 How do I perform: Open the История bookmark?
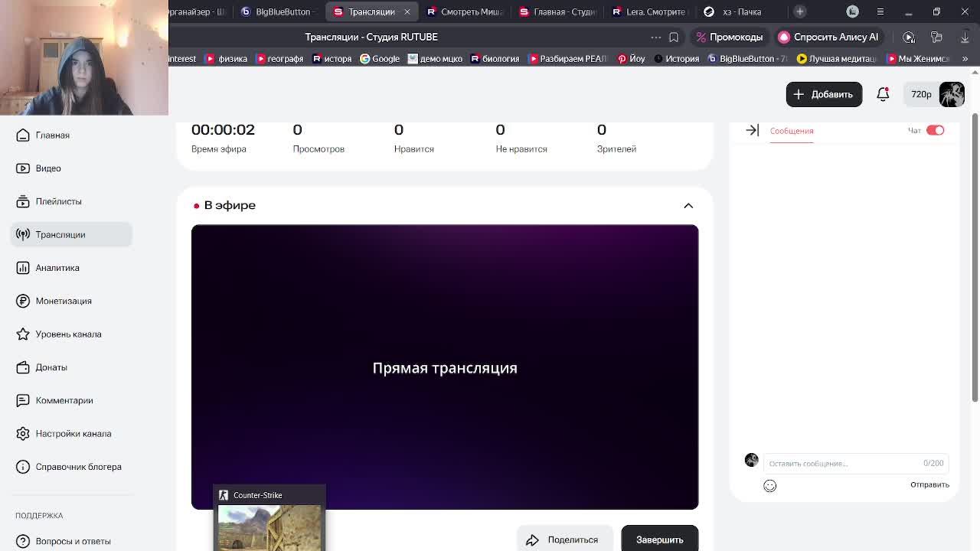[676, 58]
